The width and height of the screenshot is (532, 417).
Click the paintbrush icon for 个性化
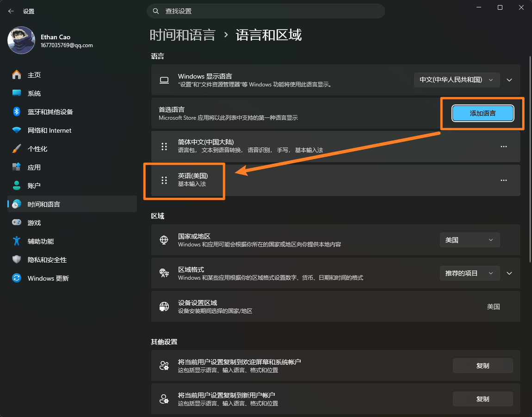point(17,148)
